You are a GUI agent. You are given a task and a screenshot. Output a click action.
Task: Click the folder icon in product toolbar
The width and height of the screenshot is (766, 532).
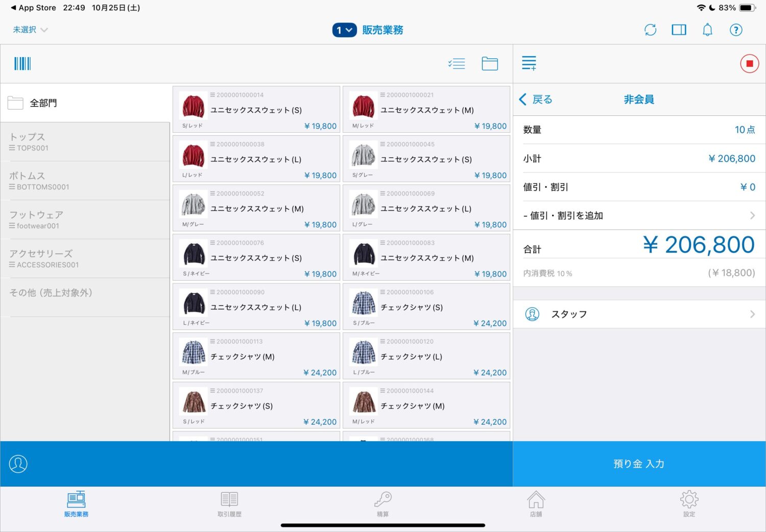coord(489,64)
